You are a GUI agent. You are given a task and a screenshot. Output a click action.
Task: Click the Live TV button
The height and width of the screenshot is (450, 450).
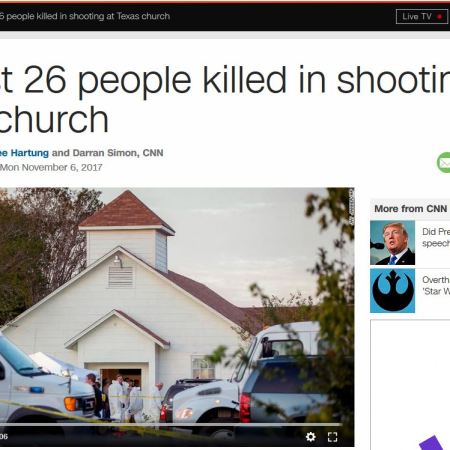pos(422,16)
